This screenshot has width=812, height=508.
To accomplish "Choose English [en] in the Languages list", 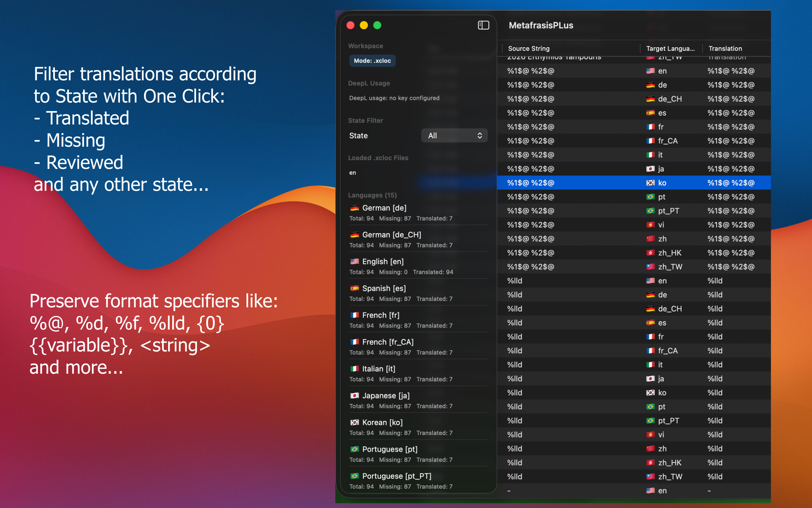I will (418, 266).
